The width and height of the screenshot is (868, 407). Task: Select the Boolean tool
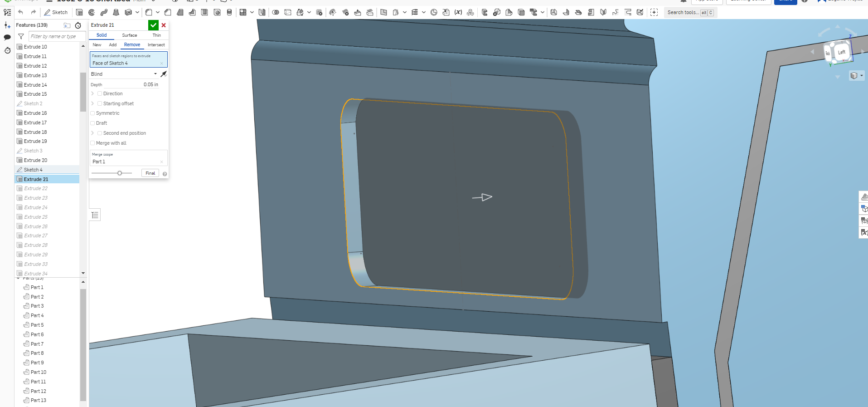click(276, 12)
